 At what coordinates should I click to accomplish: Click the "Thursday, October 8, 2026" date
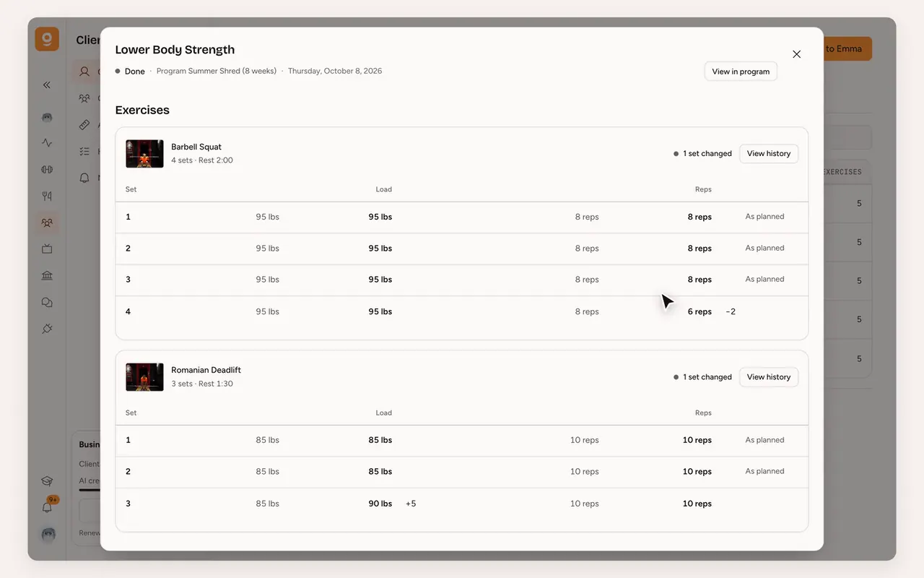tap(335, 72)
